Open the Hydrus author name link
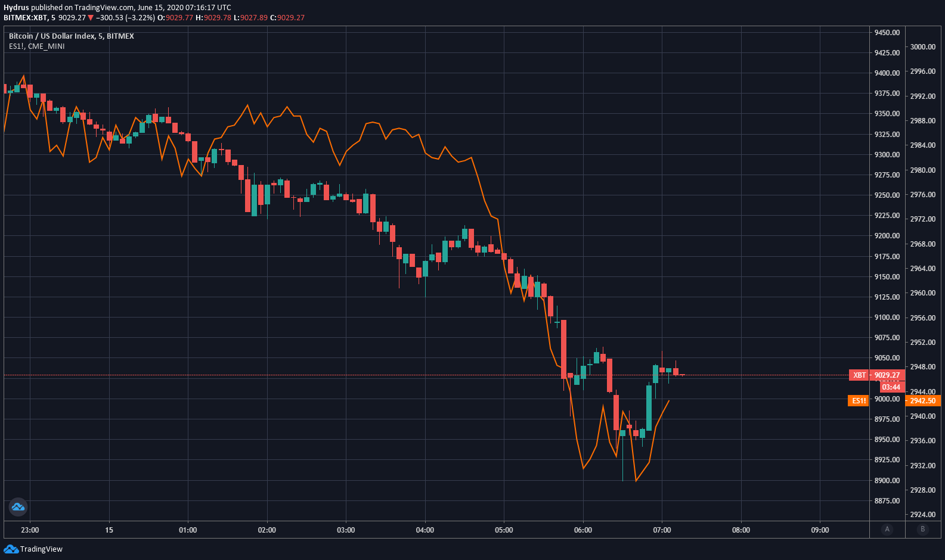 pos(16,8)
